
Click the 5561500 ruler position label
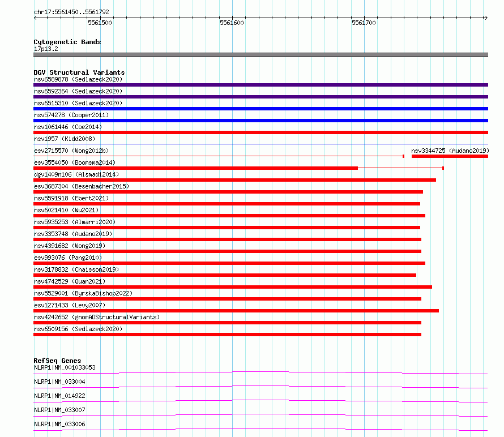pos(100,23)
